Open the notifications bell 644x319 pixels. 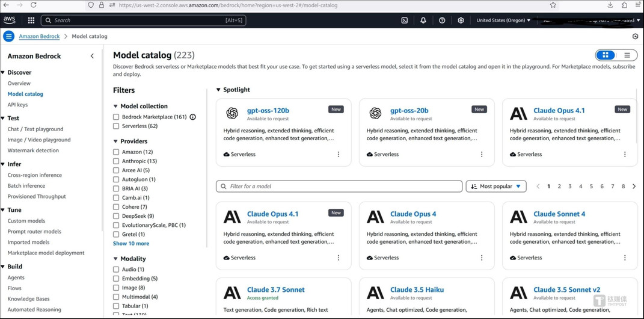[423, 20]
